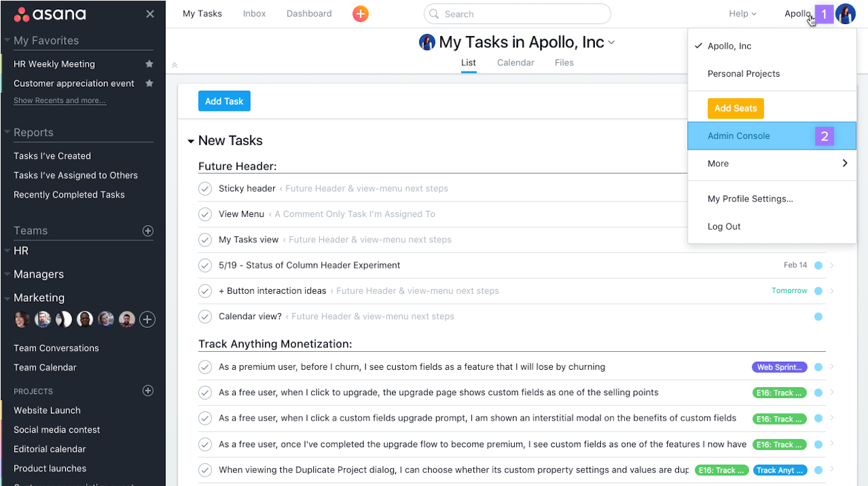
Task: Mark View Menu task complete
Action: point(205,214)
